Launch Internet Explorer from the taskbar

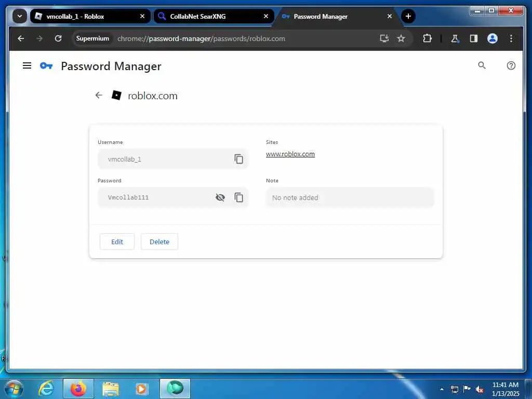click(x=46, y=389)
